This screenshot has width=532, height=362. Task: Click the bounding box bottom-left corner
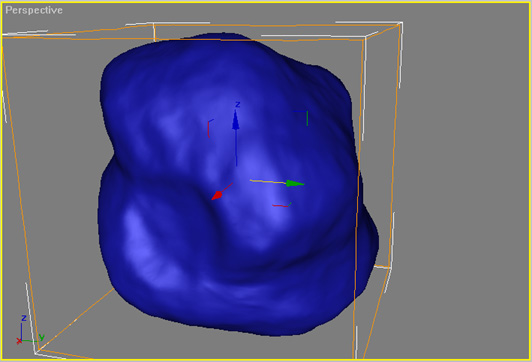click(38, 349)
